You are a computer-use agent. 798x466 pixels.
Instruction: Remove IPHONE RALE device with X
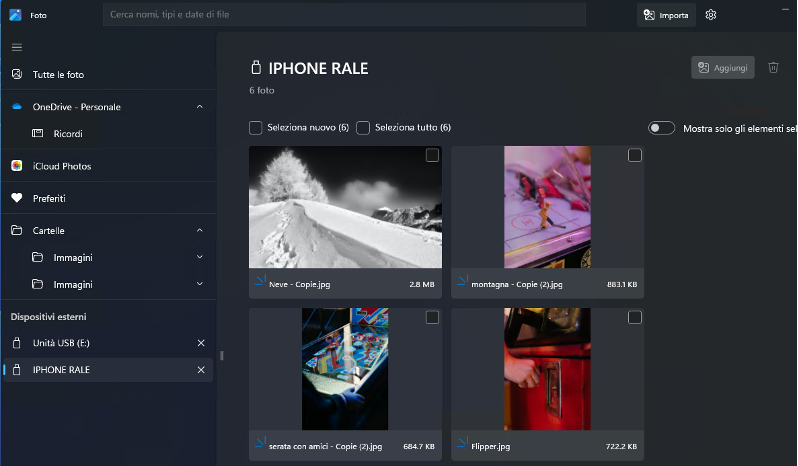click(x=201, y=370)
